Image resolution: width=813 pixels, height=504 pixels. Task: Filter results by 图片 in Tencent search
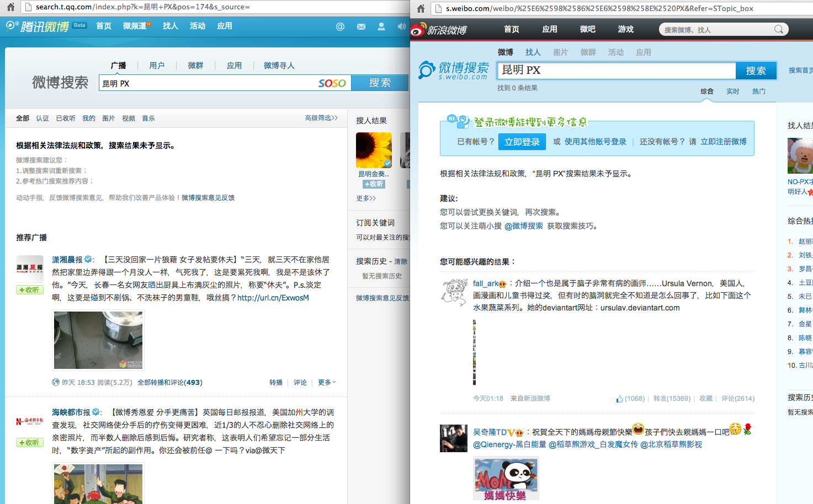click(x=109, y=119)
